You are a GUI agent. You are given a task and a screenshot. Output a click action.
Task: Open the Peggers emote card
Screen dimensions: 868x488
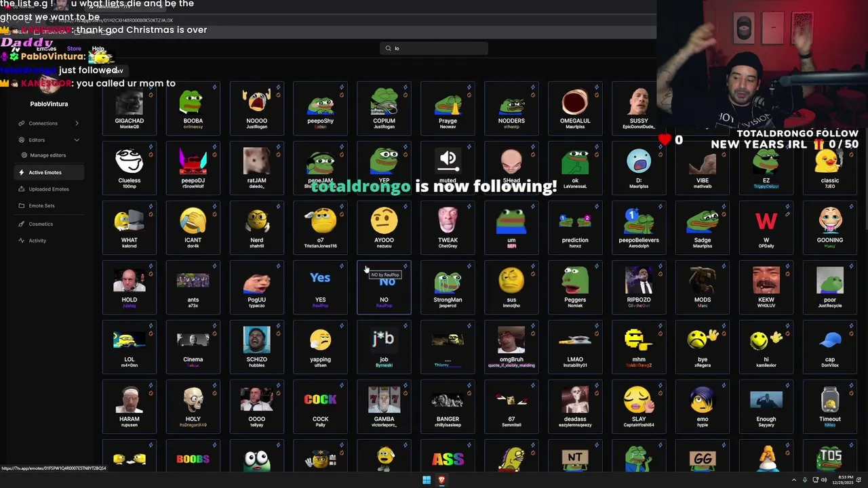coord(576,286)
